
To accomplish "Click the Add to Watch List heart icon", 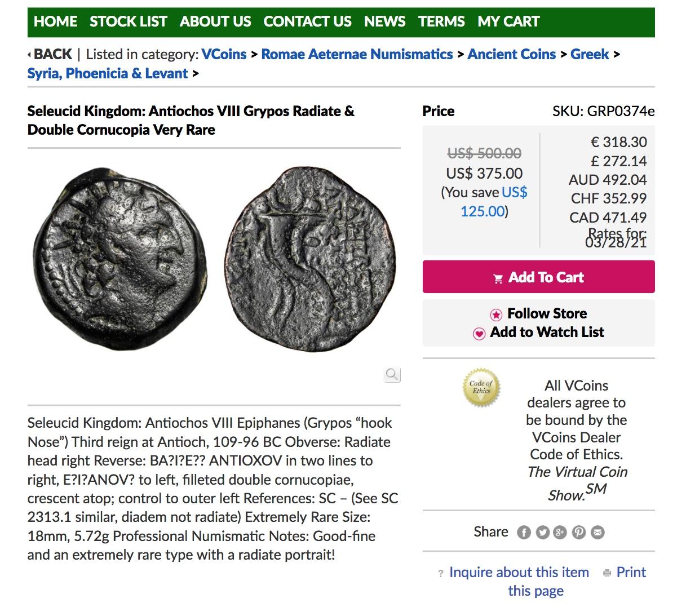I will coord(479,334).
